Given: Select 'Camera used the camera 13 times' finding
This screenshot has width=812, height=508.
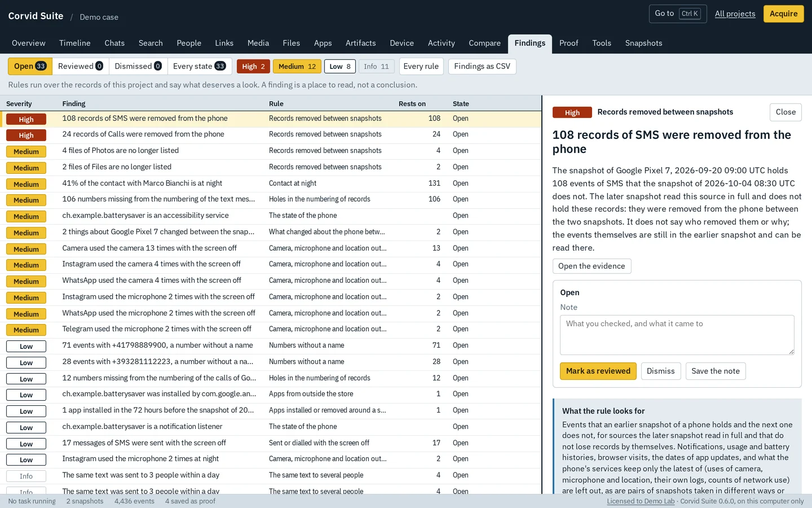Looking at the screenshot, I should pos(271,248).
